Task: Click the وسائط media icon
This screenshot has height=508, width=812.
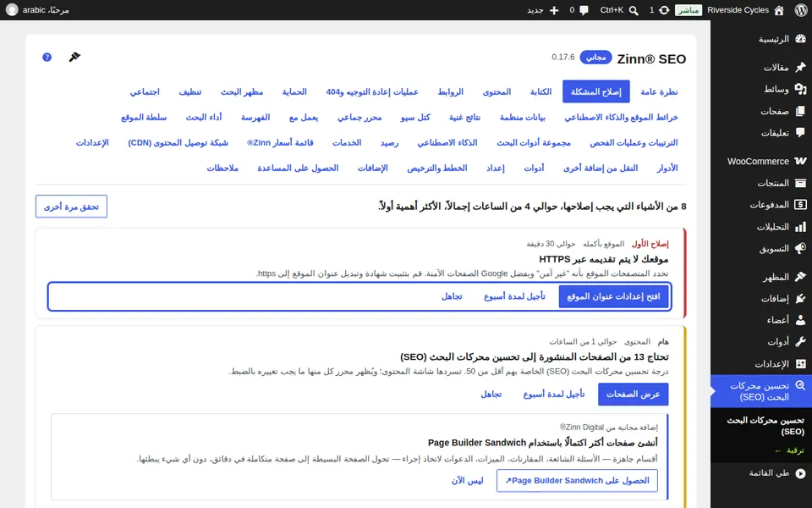Action: coord(801,89)
